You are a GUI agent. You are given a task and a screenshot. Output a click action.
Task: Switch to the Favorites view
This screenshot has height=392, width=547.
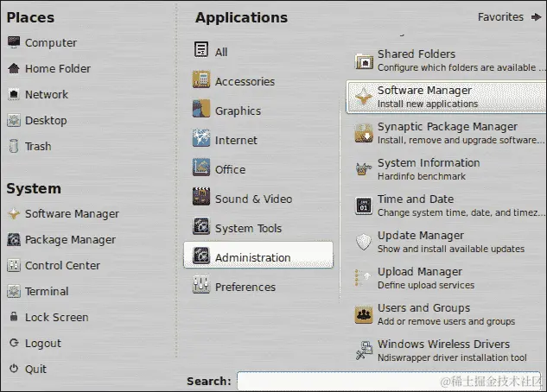pyautogui.click(x=500, y=16)
